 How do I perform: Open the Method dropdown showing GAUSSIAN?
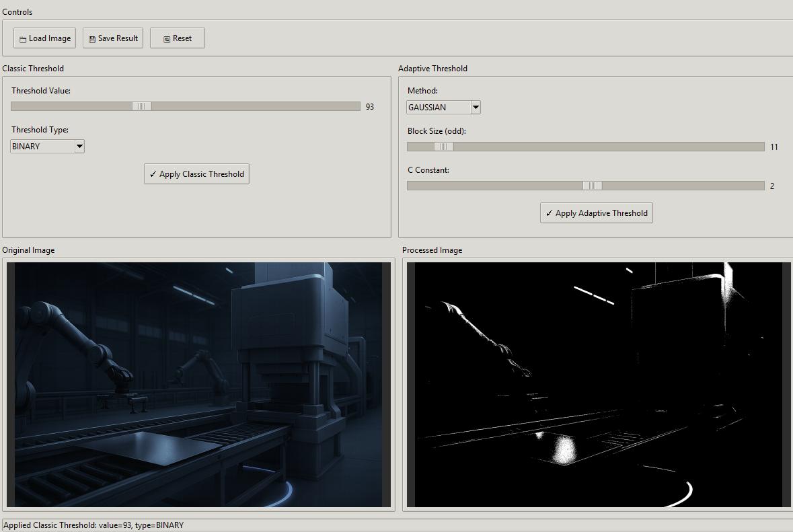point(443,107)
